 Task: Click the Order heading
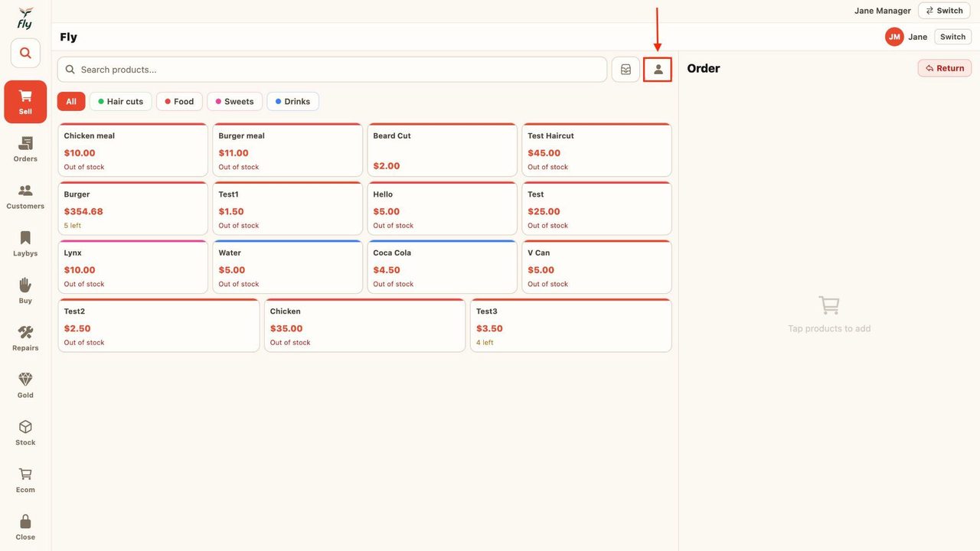pos(704,68)
